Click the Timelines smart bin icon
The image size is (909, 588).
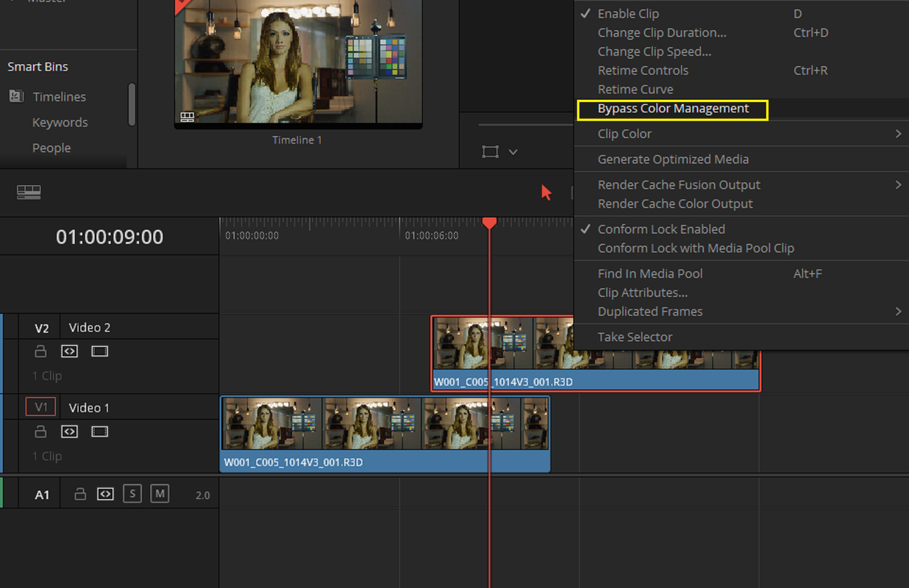pos(16,96)
